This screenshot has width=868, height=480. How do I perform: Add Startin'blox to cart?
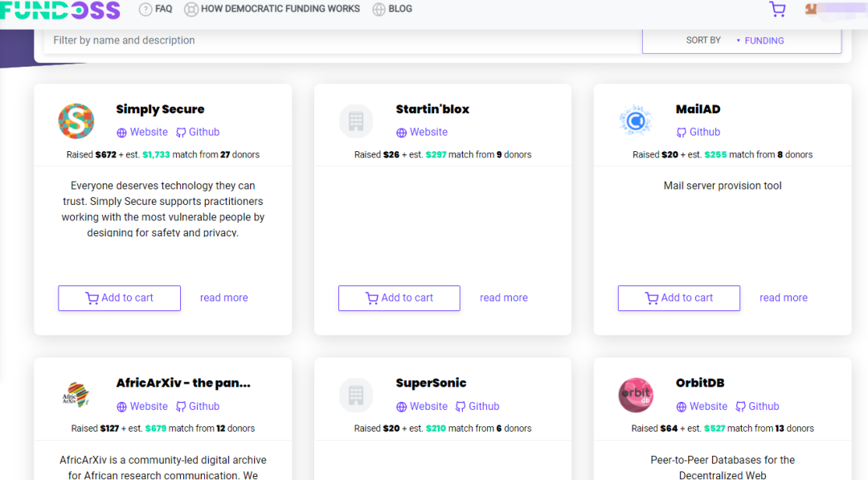pos(399,297)
